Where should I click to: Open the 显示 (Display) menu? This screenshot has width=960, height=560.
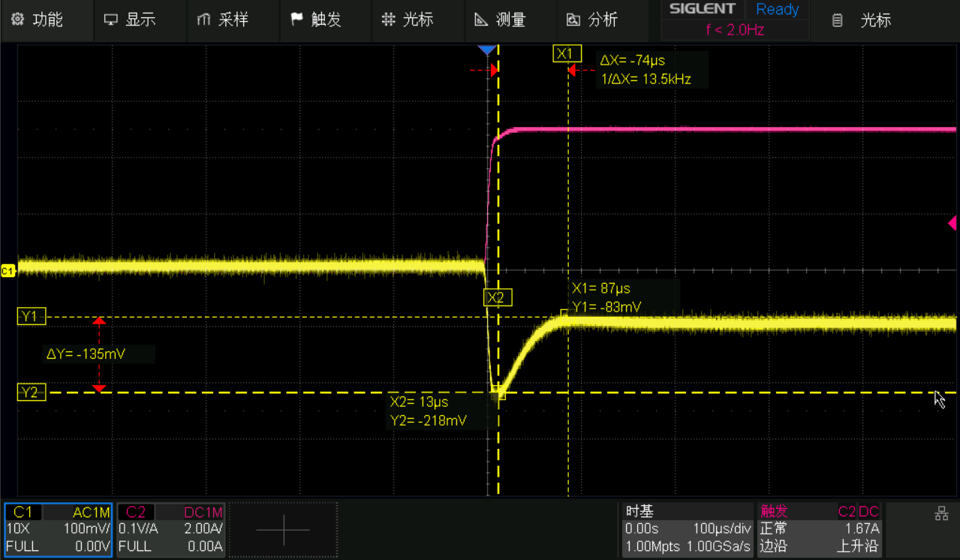tap(131, 20)
